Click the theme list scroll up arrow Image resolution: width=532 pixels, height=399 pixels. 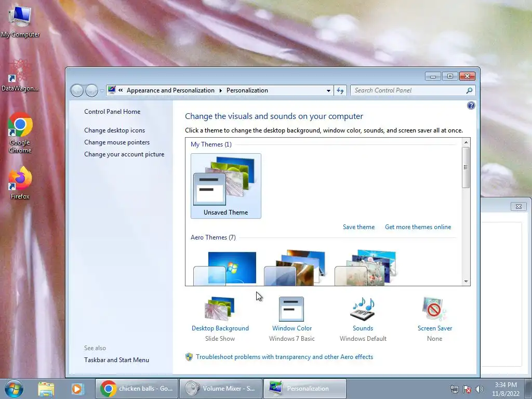click(x=466, y=142)
